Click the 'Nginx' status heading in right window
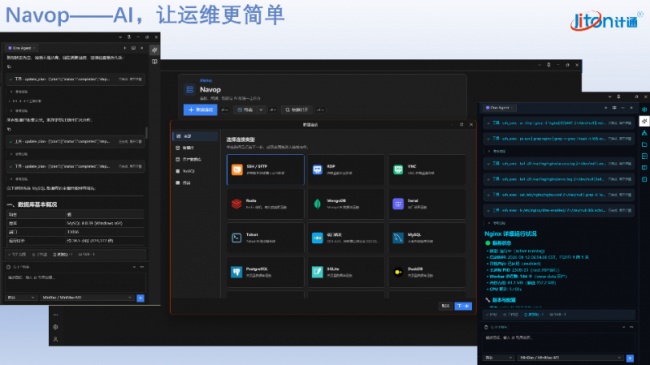The height and width of the screenshot is (365, 650). (511, 234)
